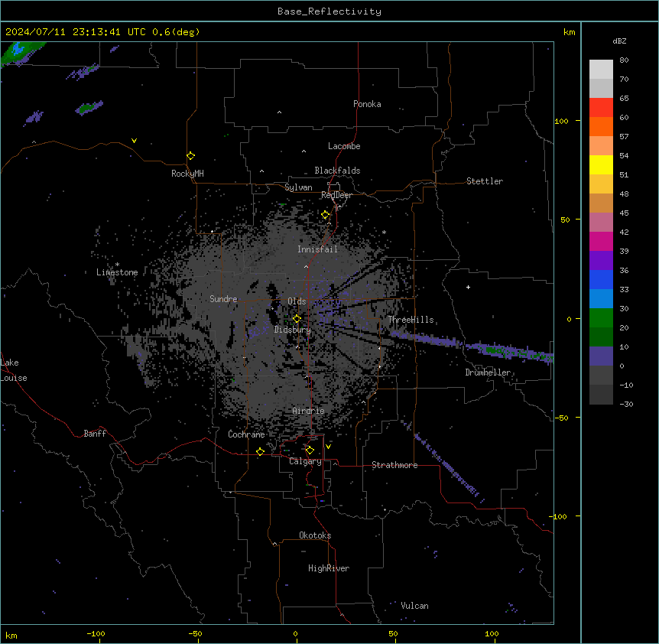The image size is (659, 644).
Task: Click the ThreeHills label
Action: click(411, 320)
